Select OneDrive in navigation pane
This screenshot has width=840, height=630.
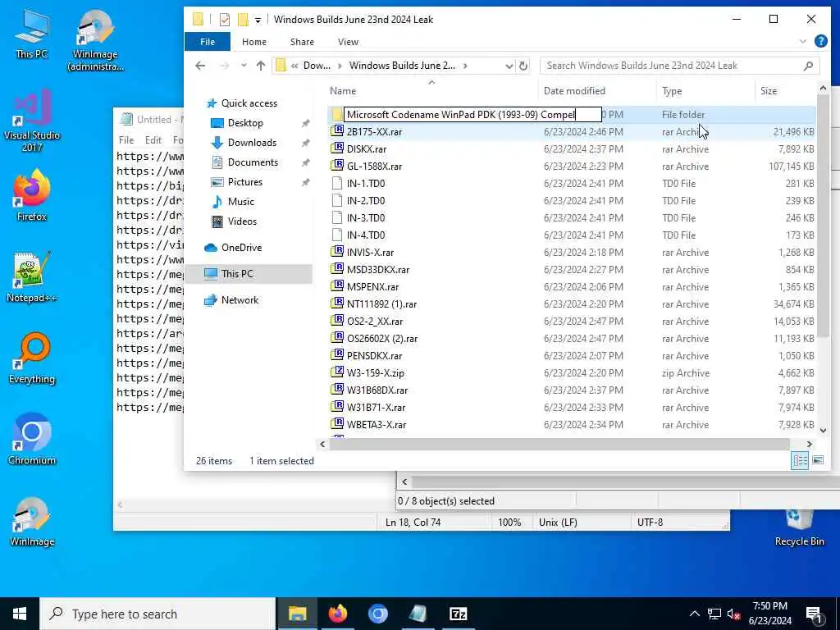pyautogui.click(x=241, y=248)
